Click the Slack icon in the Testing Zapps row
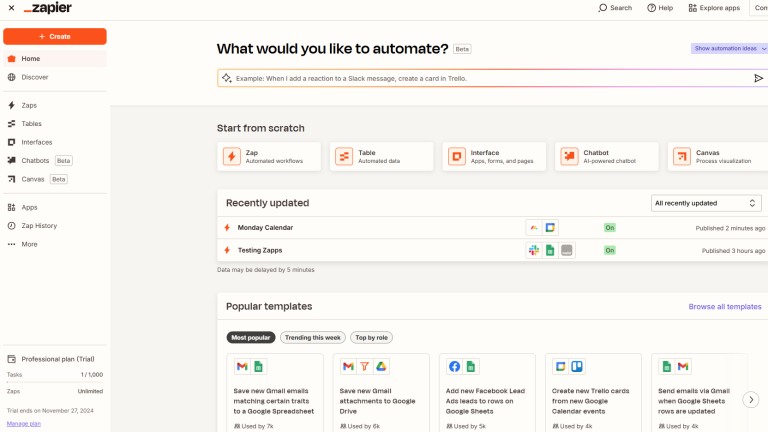This screenshot has height=432, width=768. point(534,250)
